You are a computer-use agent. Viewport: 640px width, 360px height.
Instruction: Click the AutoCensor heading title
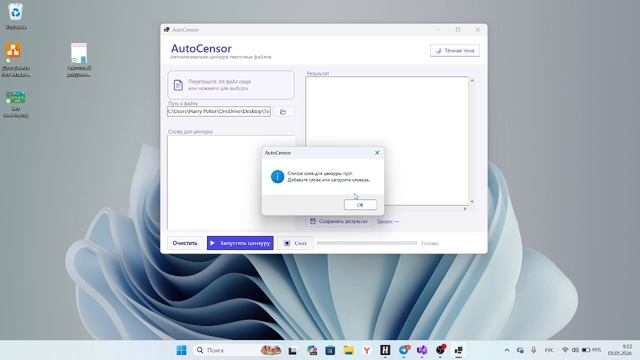pos(201,49)
